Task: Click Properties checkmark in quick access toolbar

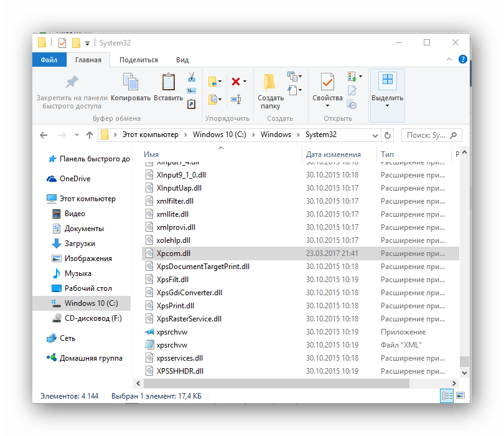Action: tap(62, 43)
